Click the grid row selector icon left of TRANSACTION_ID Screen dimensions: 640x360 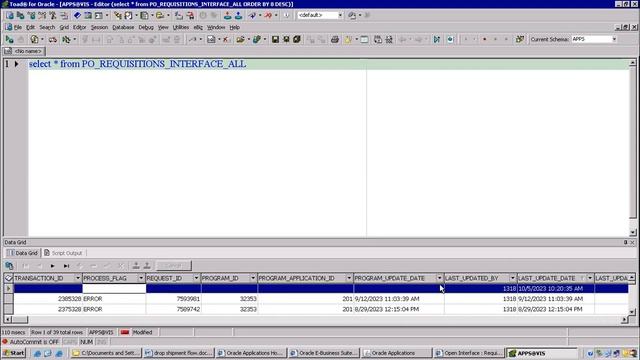point(8,278)
